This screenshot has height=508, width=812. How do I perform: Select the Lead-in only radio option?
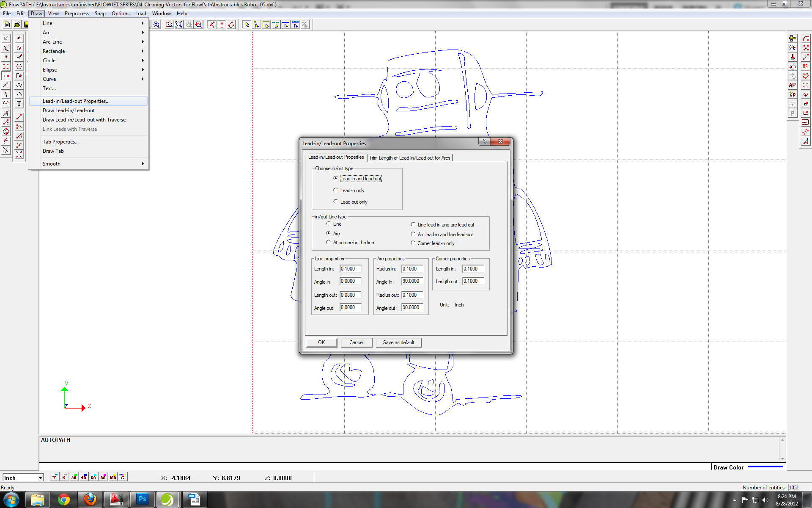click(x=336, y=190)
